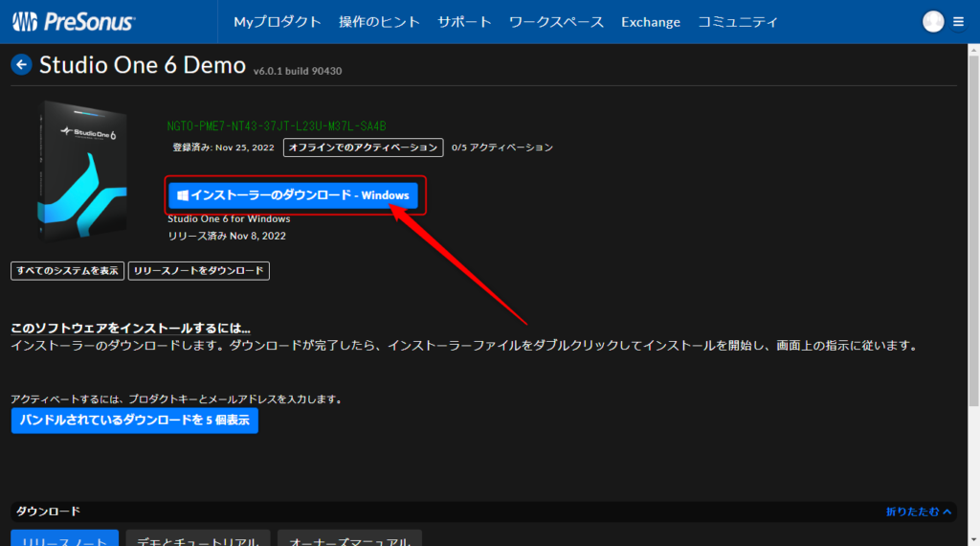980x546 pixels.
Task: Click the Studio One 6 for Windows text
Action: (229, 219)
